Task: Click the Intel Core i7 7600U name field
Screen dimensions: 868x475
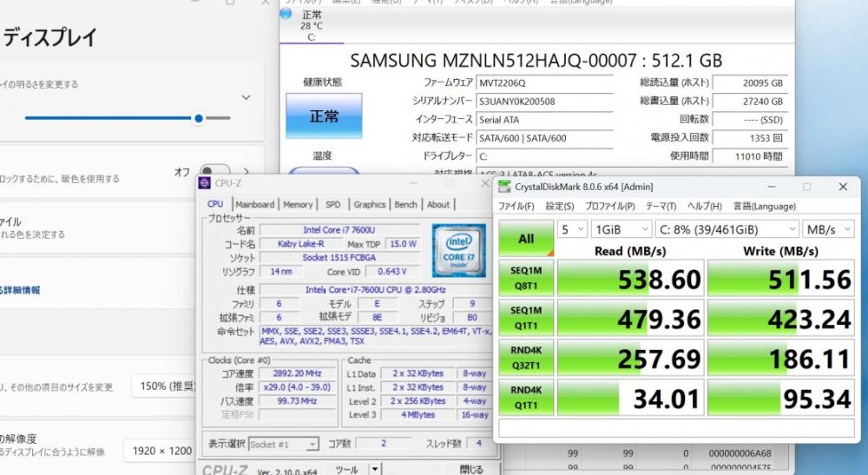Action: (x=339, y=230)
